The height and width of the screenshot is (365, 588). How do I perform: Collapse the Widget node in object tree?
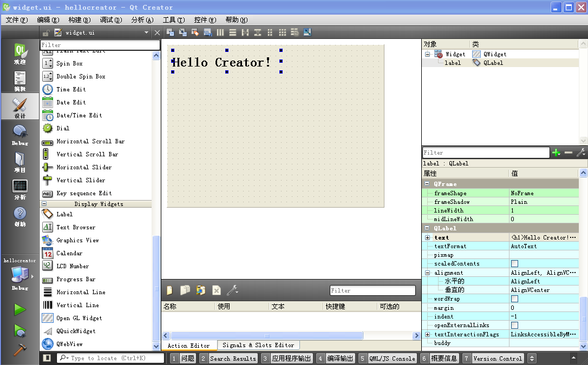(427, 54)
